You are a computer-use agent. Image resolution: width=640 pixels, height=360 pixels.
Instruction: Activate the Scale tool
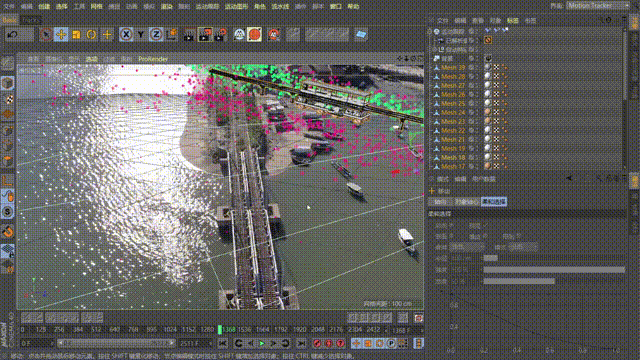76,35
